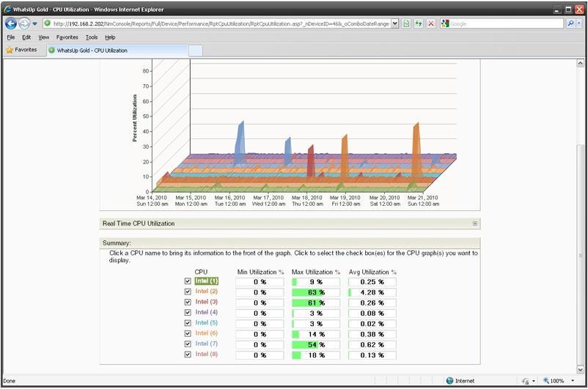
Task: Click the red Stop loading icon
Action: coord(431,23)
